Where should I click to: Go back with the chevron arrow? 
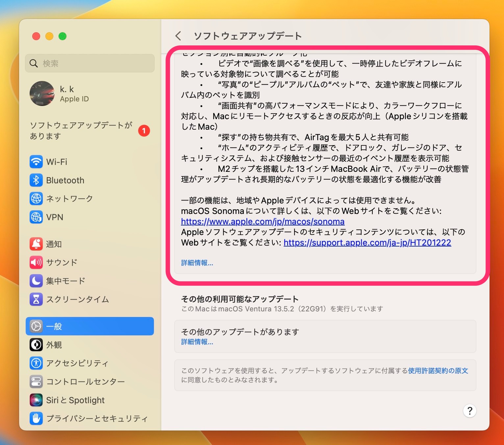178,36
